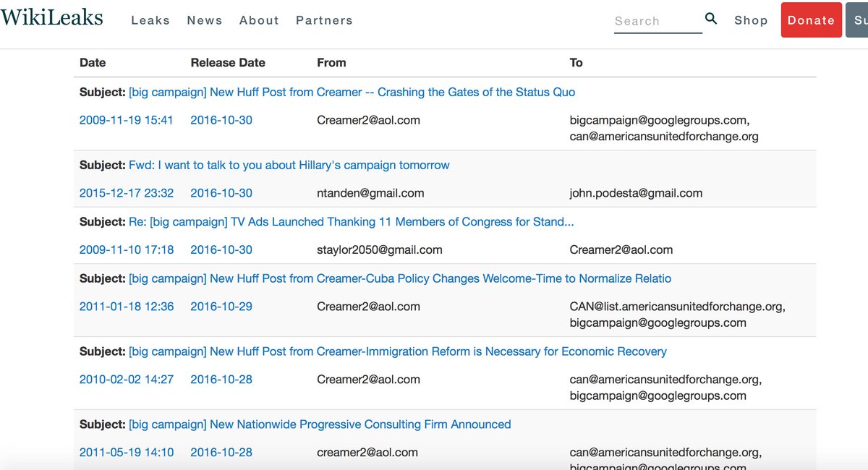
Task: Click date 2015-12-17 23:32
Action: pyautogui.click(x=127, y=193)
